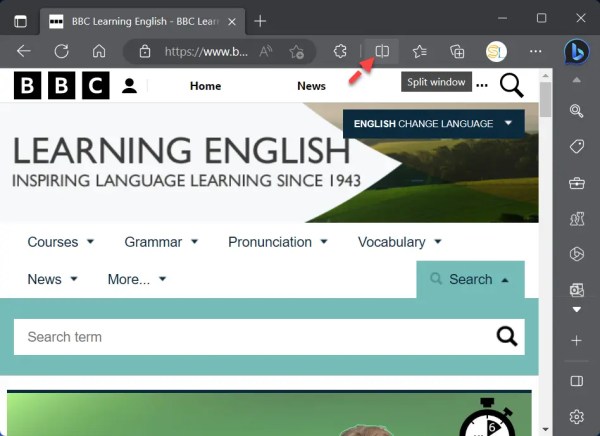Open the sidebar Games chess icon
Viewport: 600px width, 436px height.
(577, 219)
